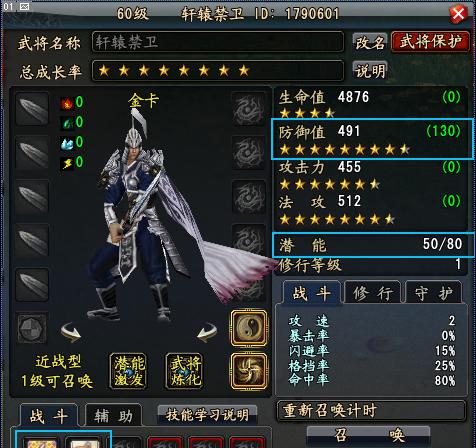Rotate the character model with the left arrow
The height and width of the screenshot is (448, 476).
(x=71, y=332)
